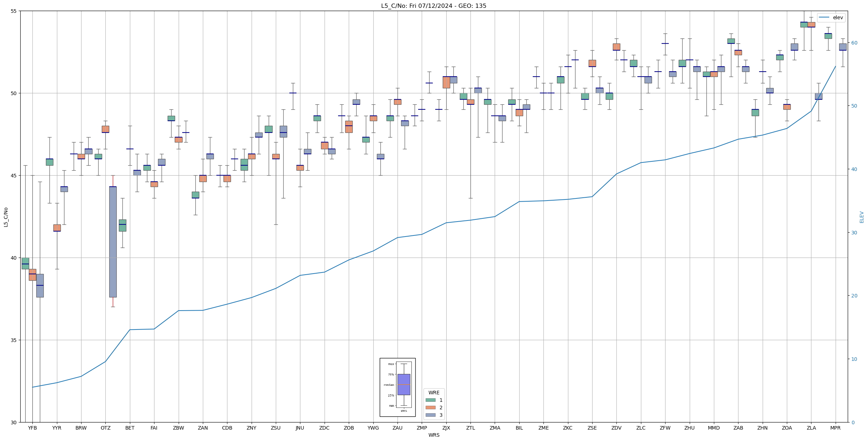The height and width of the screenshot is (441, 868).
Task: Click the ZOB station label
Action: (x=349, y=428)
